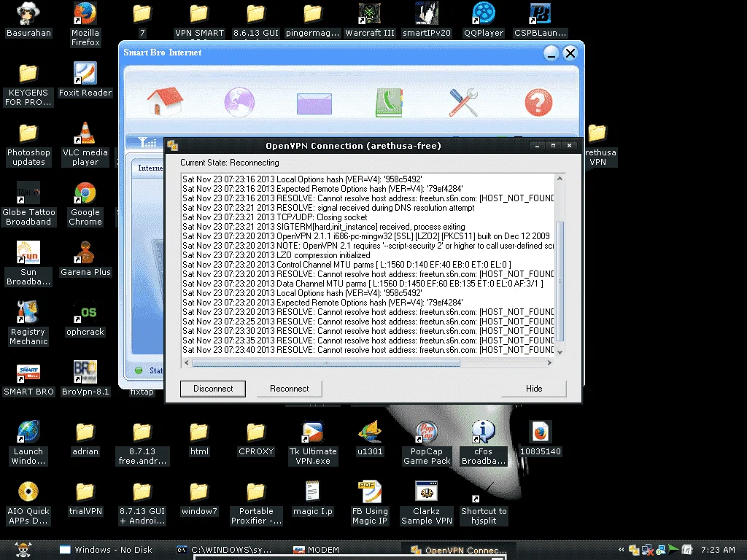The width and height of the screenshot is (747, 560).
Task: Select the BroVpn-8.1 desktop icon
Action: point(85,378)
